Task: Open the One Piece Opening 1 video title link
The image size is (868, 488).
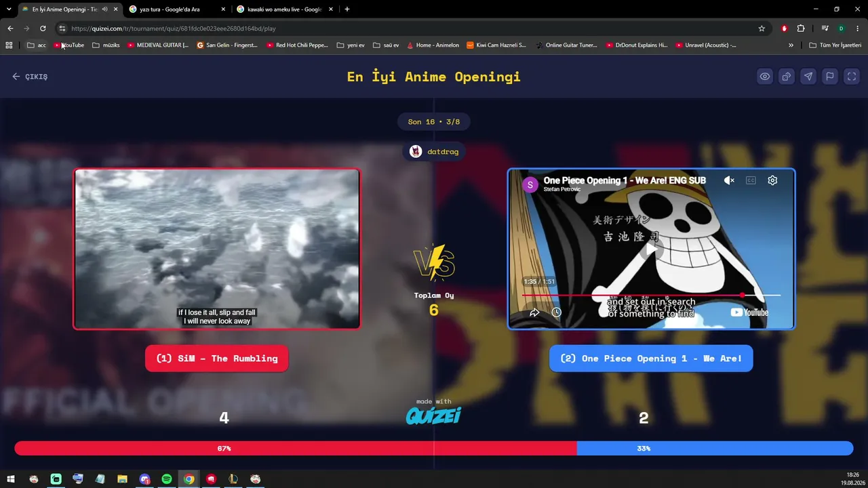Action: tap(625, 180)
